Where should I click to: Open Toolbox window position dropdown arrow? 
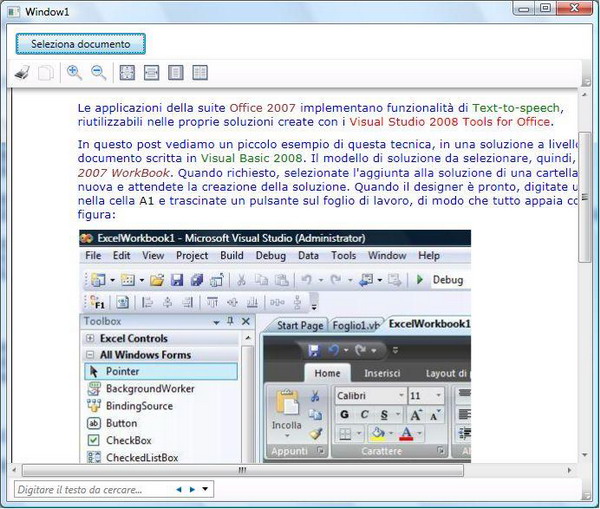pos(216,323)
